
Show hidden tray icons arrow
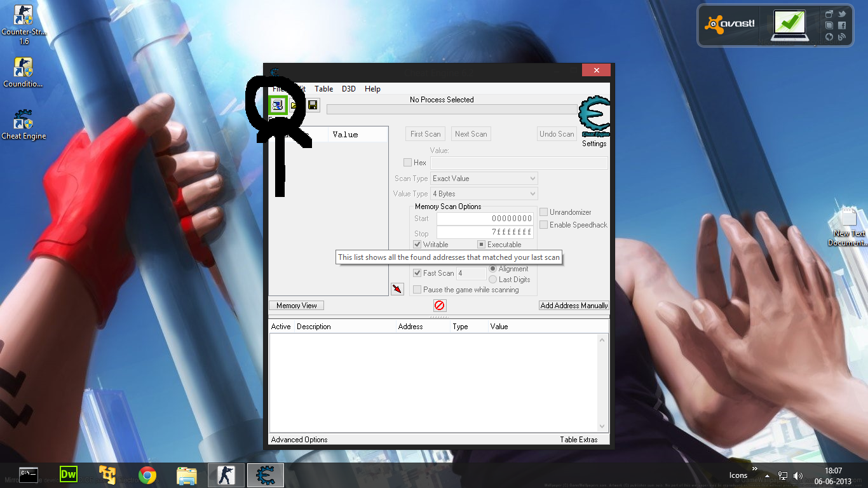[x=768, y=475]
